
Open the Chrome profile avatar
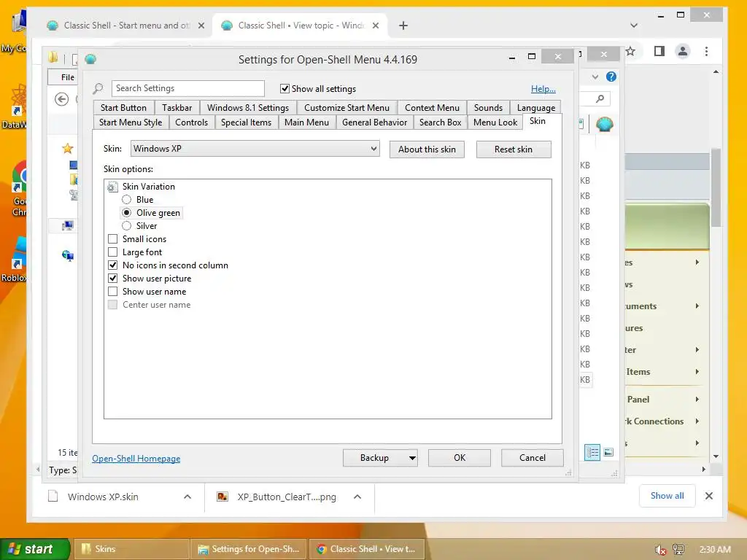683,51
